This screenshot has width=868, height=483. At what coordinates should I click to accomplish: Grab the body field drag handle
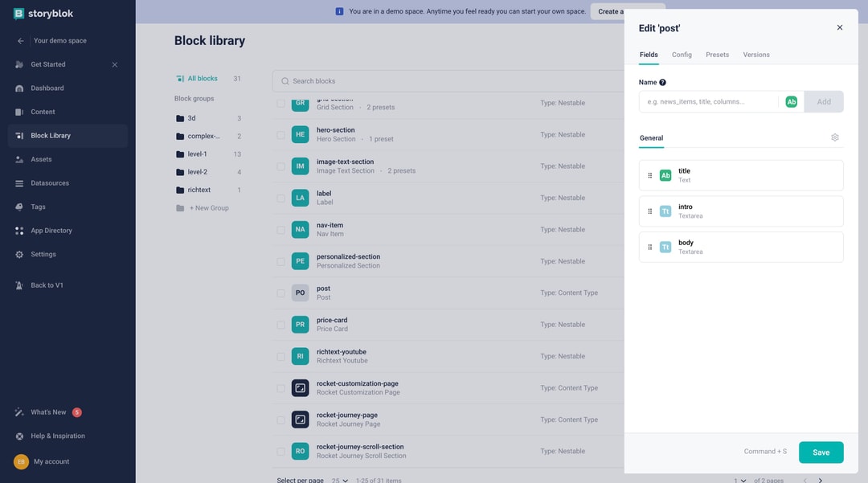pyautogui.click(x=650, y=248)
